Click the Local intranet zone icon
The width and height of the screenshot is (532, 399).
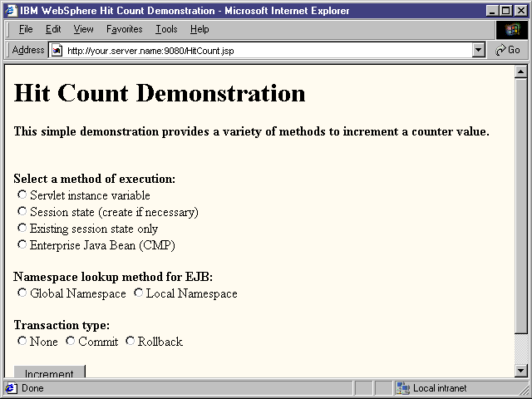tap(403, 388)
